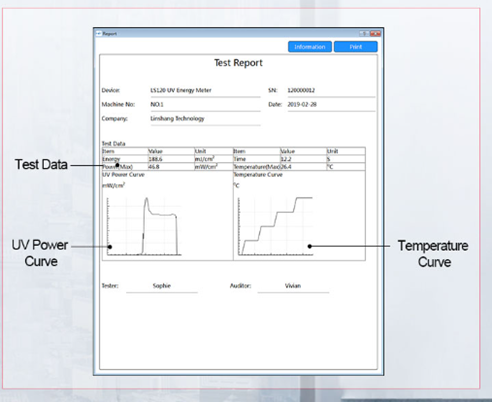Click the Machine No field showing NO.1

click(205, 105)
